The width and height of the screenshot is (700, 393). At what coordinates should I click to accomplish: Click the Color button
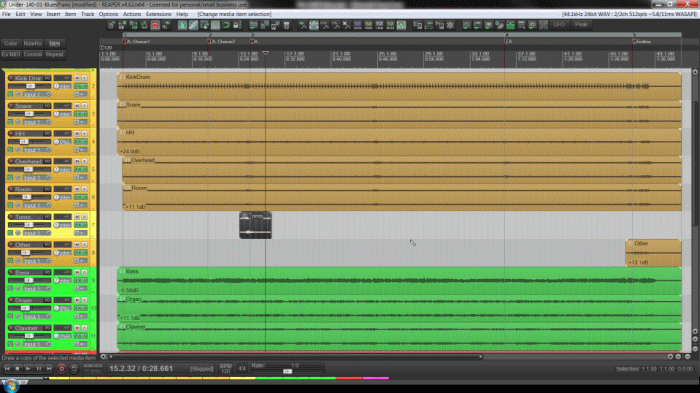(11, 43)
